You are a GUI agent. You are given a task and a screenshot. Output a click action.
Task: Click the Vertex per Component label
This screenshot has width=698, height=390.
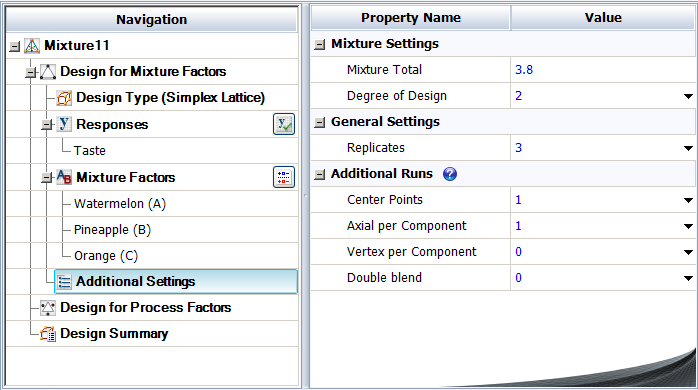pyautogui.click(x=411, y=252)
